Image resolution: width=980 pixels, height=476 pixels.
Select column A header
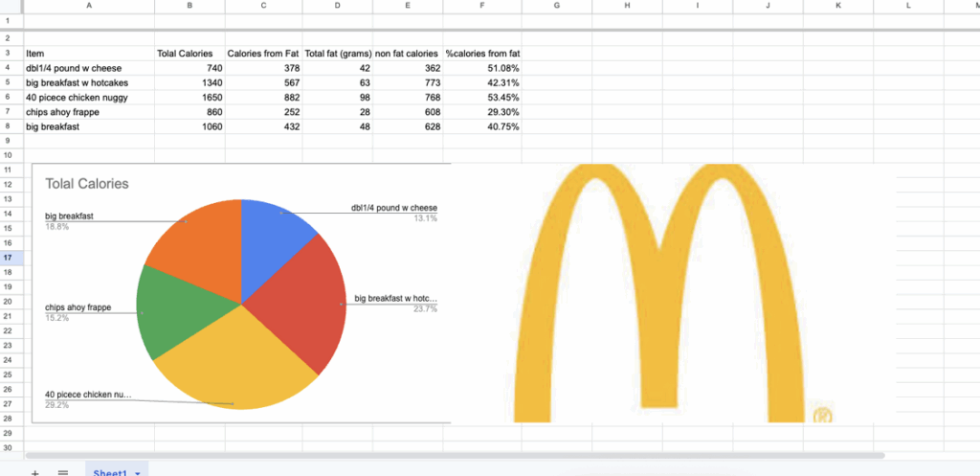point(89,6)
